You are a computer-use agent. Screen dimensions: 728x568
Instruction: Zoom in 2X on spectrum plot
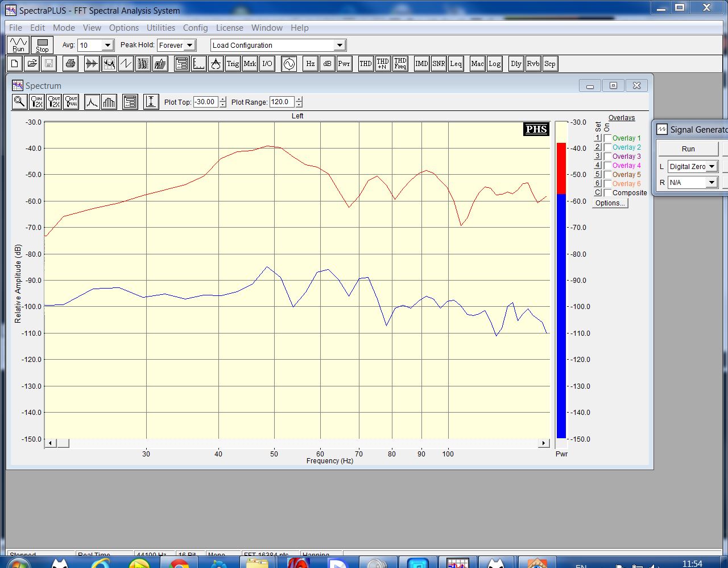tap(37, 102)
